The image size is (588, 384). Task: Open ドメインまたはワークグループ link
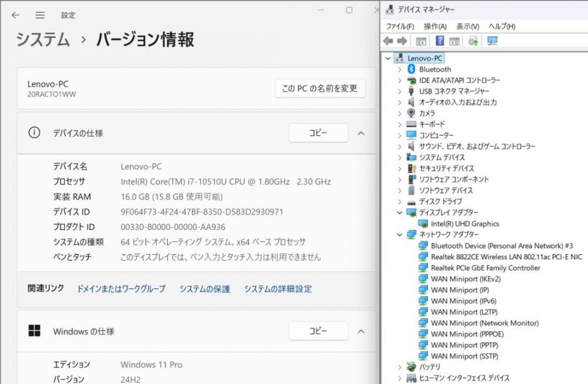point(121,289)
